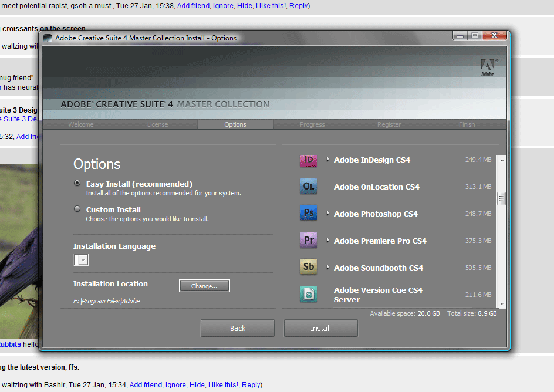The image size is (554, 392).
Task: Click the Adobe logo in installer header
Action: pos(488,67)
